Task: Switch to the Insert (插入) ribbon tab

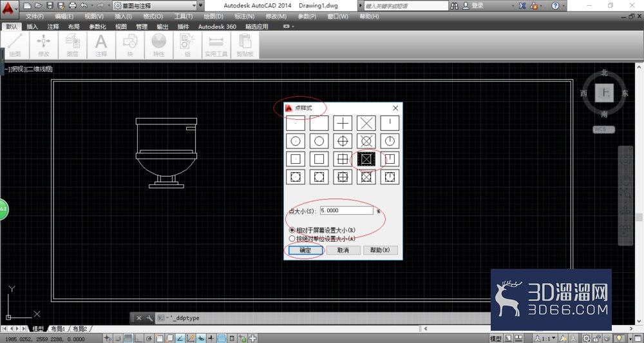Action: [32, 26]
